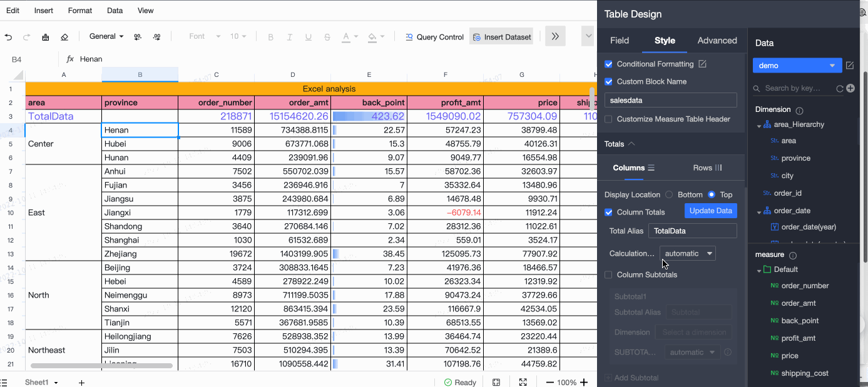Image resolution: width=868 pixels, height=387 pixels.
Task: Undo the last action
Action: (x=8, y=37)
